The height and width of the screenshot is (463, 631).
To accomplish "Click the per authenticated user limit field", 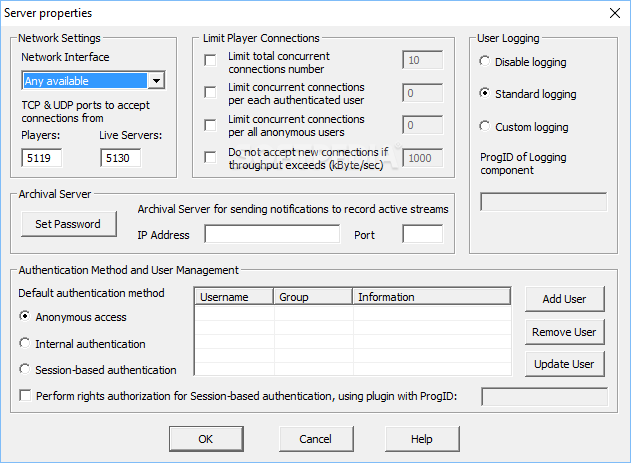I will (x=423, y=93).
